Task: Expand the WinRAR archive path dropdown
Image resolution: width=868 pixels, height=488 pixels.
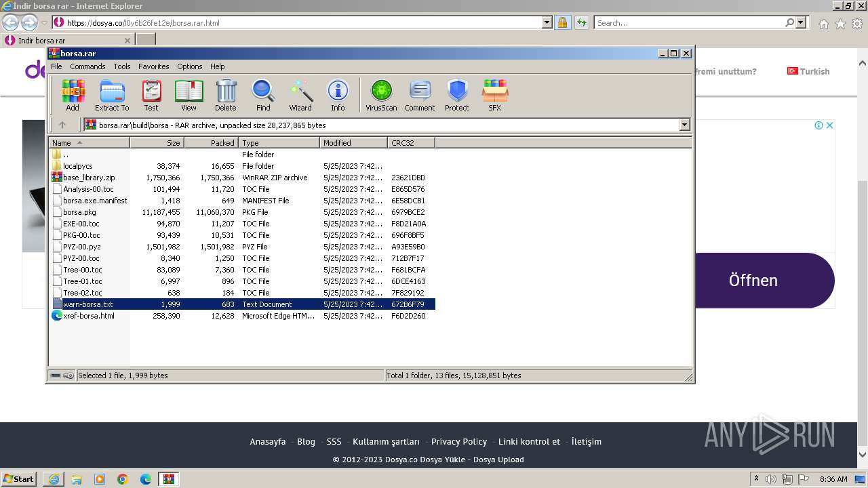Action: [684, 125]
